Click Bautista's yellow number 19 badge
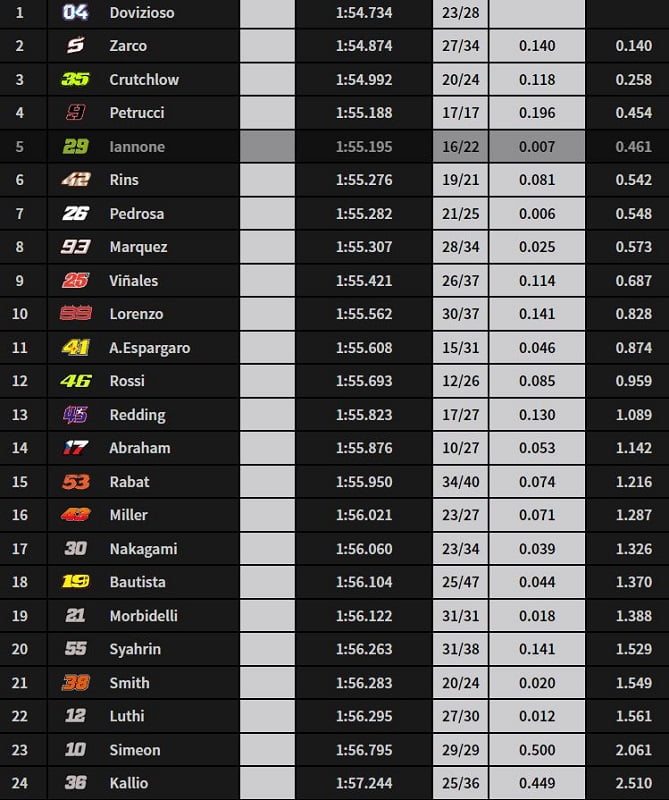The height and width of the screenshot is (800, 669). click(x=75, y=582)
